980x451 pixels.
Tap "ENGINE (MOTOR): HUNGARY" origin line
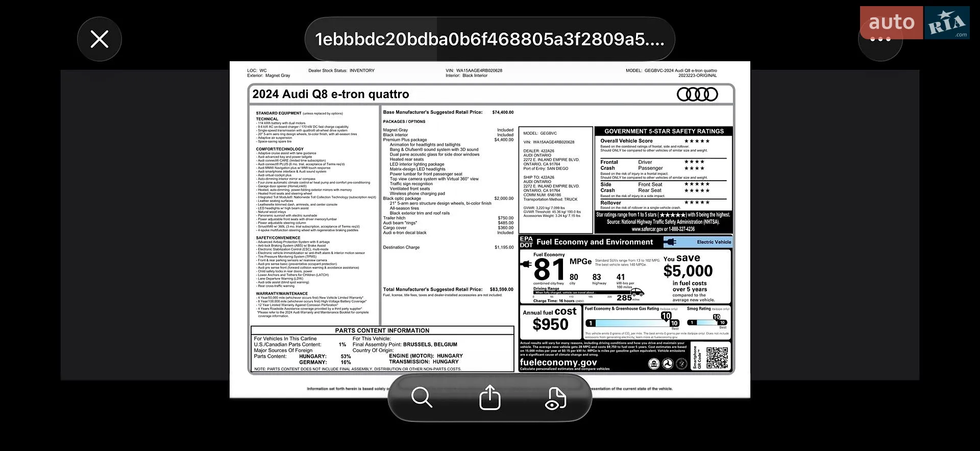(x=426, y=356)
